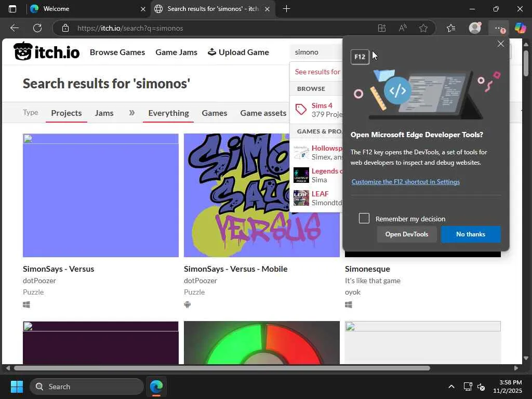The image size is (532, 399).
Task: Close the Search results tab
Action: (x=267, y=9)
